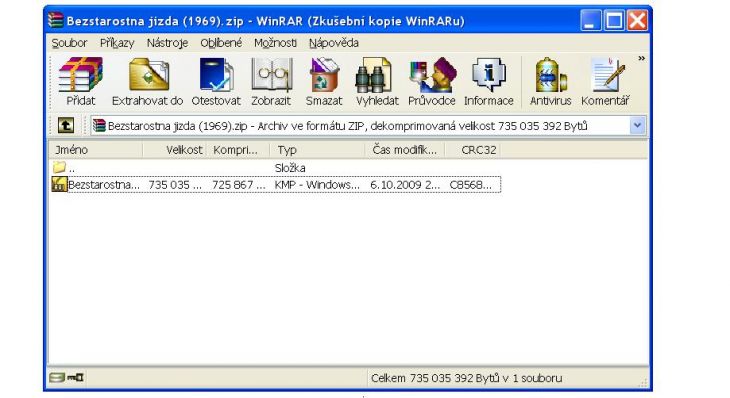The image size is (730, 398).
Task: Click the Přidat (add) books icon
Action: click(81, 74)
